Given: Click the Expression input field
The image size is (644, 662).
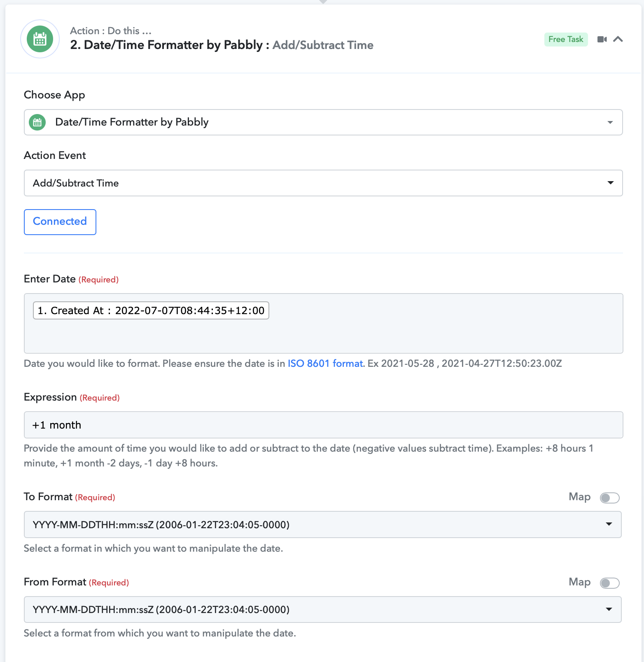Looking at the screenshot, I should (323, 425).
